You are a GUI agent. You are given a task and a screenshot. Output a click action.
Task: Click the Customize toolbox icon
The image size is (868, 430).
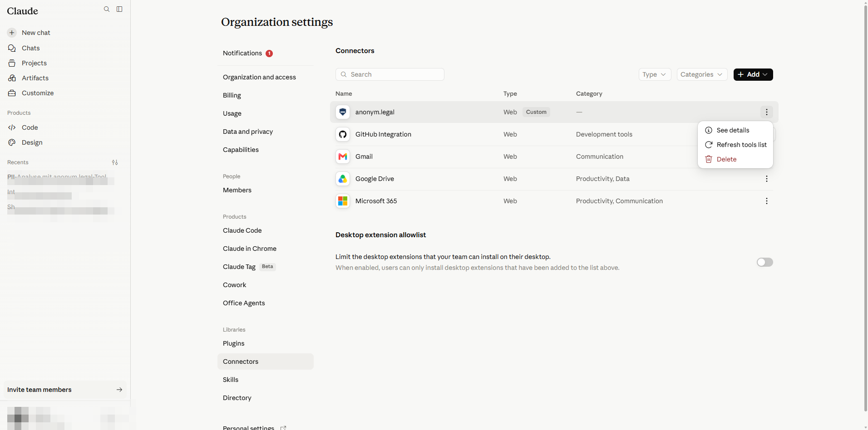click(12, 93)
